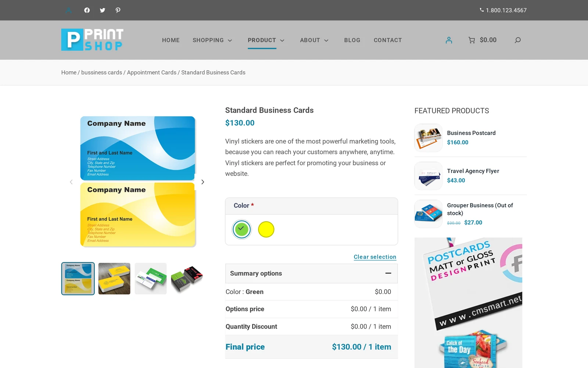The height and width of the screenshot is (368, 588).
Task: Click the Travel Agency Flyer thumbnail image
Action: point(429,176)
